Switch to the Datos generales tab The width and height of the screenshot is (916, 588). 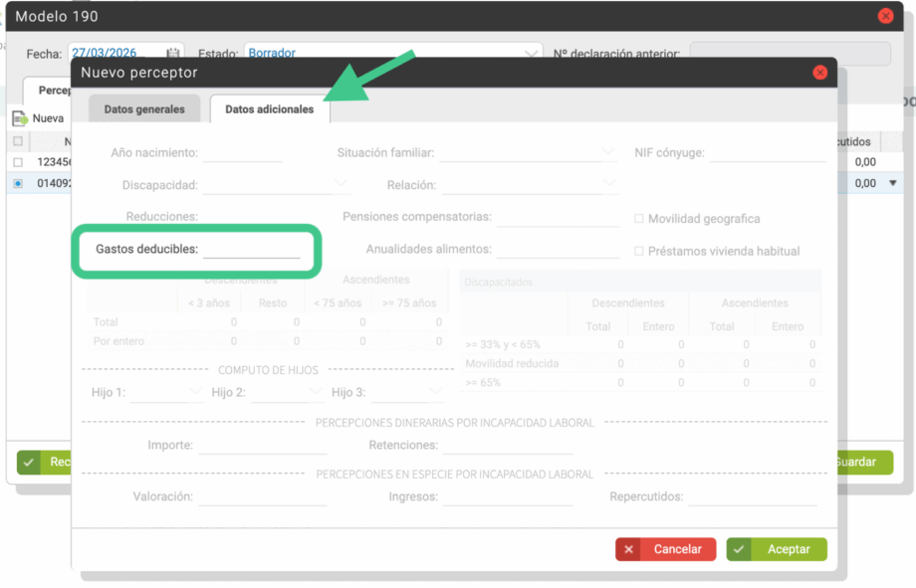click(144, 109)
